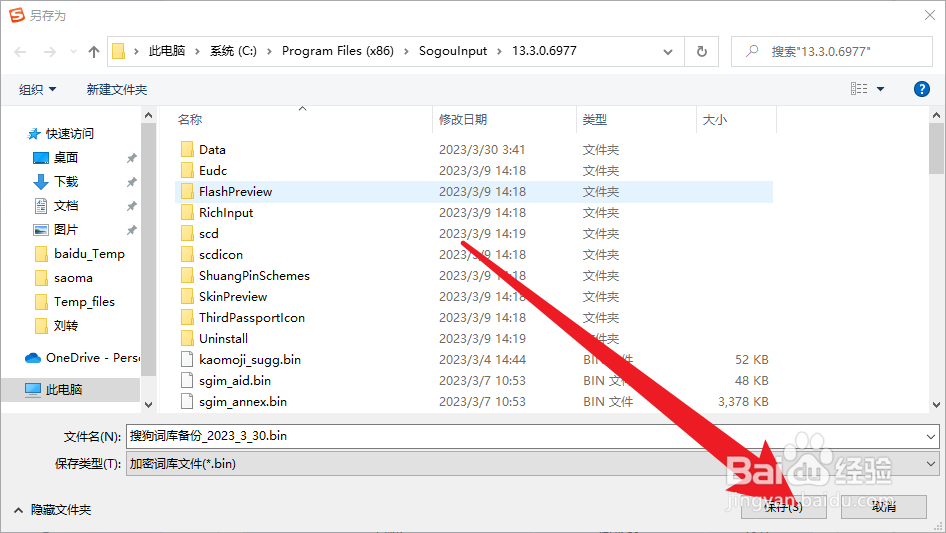Click scroll down arrow of file list
Screen dimensions: 946x533
[936, 405]
